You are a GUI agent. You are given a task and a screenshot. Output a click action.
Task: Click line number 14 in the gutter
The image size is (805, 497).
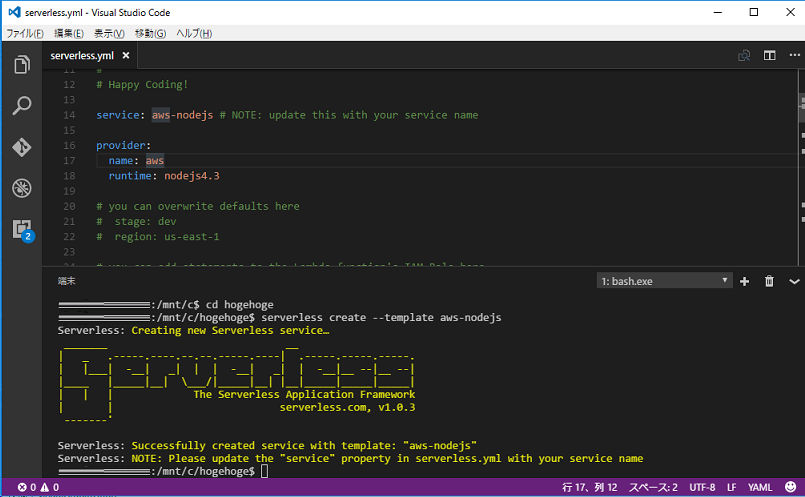[69, 115]
